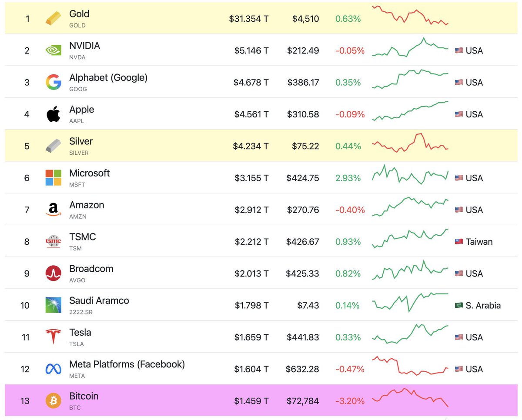The width and height of the screenshot is (522, 420).
Task: Open the Meta Platforms (Facebook) link
Action: pyautogui.click(x=127, y=364)
